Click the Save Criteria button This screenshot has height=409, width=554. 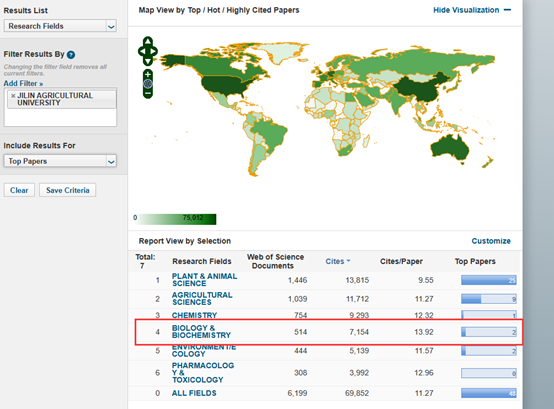pos(67,190)
